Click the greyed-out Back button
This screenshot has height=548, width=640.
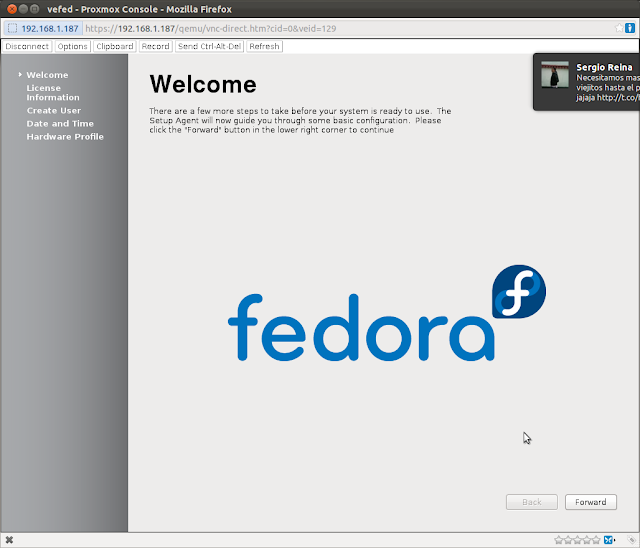click(531, 502)
